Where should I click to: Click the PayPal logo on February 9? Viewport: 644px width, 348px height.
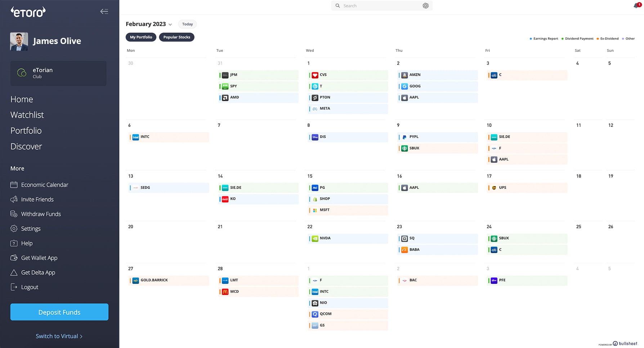point(404,137)
